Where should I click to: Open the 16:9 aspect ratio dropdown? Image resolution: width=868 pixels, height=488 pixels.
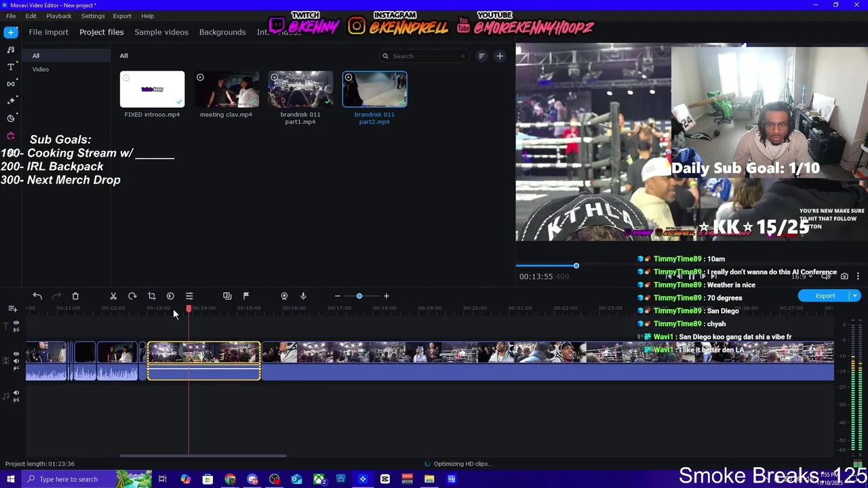(x=801, y=277)
